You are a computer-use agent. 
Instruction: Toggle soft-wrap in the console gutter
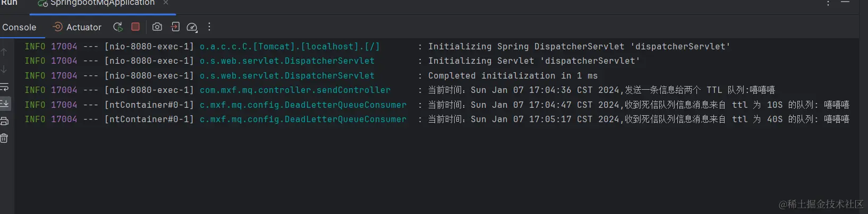4,87
